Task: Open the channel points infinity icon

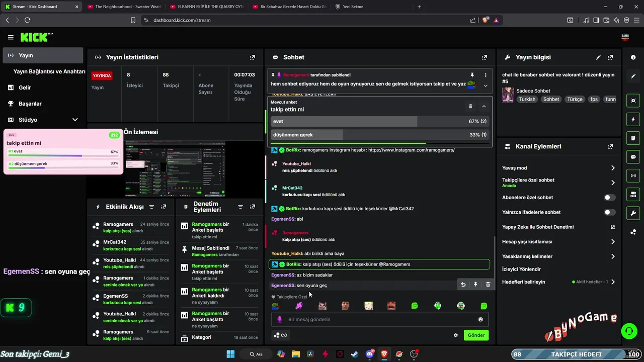Action: (281, 335)
